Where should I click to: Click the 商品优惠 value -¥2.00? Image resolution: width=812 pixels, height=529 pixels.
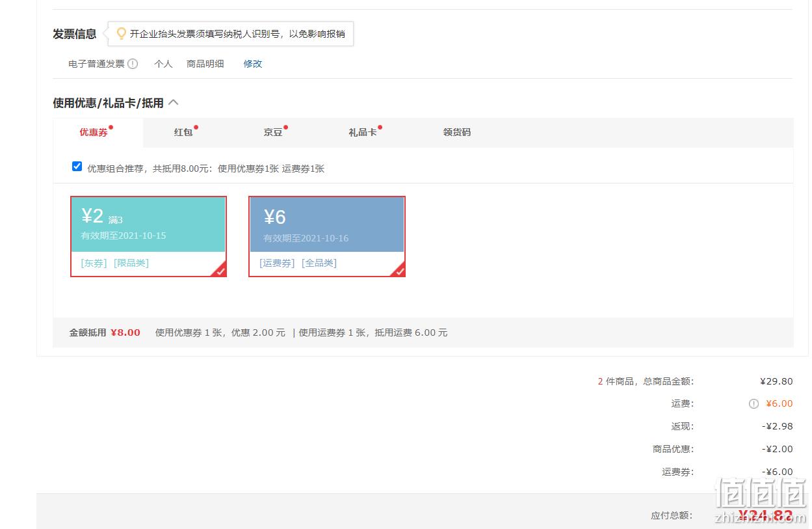tap(778, 449)
